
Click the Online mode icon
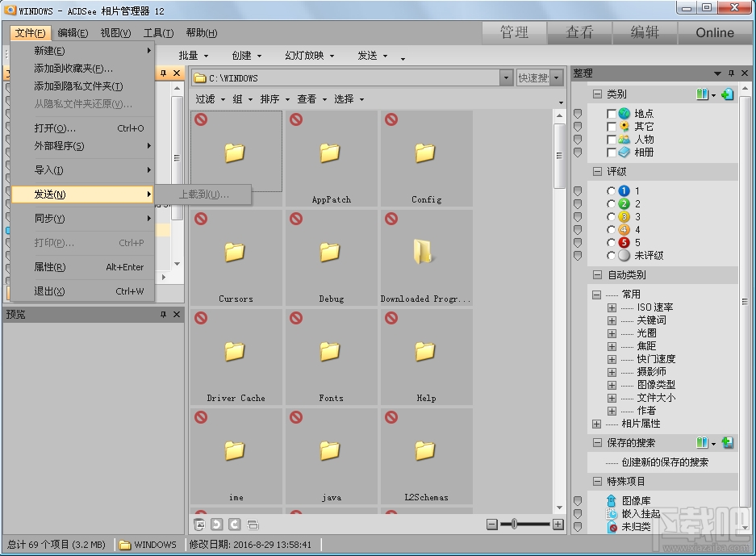[713, 32]
